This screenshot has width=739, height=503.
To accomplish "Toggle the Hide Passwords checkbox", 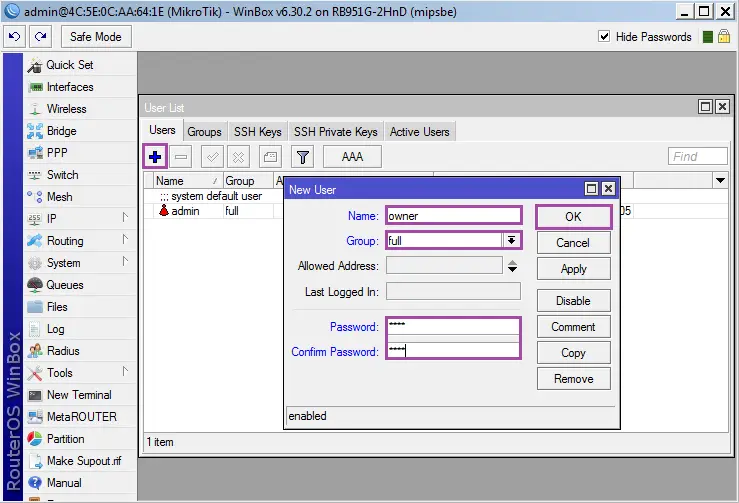I will (x=604, y=36).
